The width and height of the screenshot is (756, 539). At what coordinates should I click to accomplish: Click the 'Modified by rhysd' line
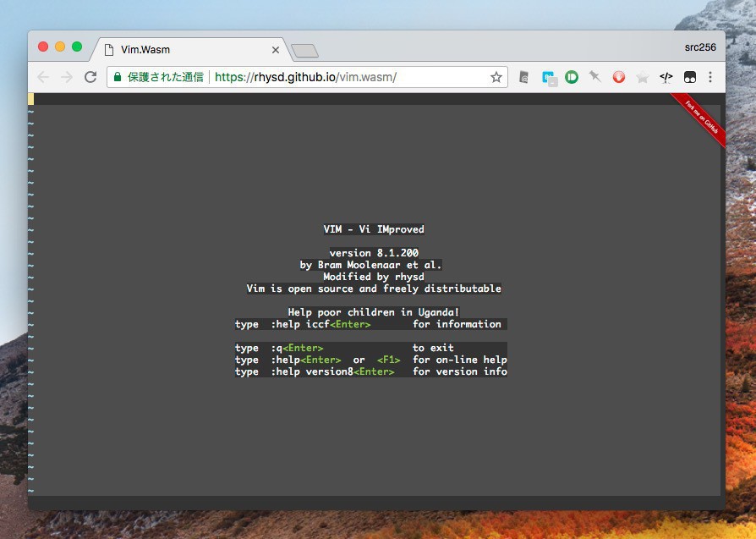(x=374, y=277)
